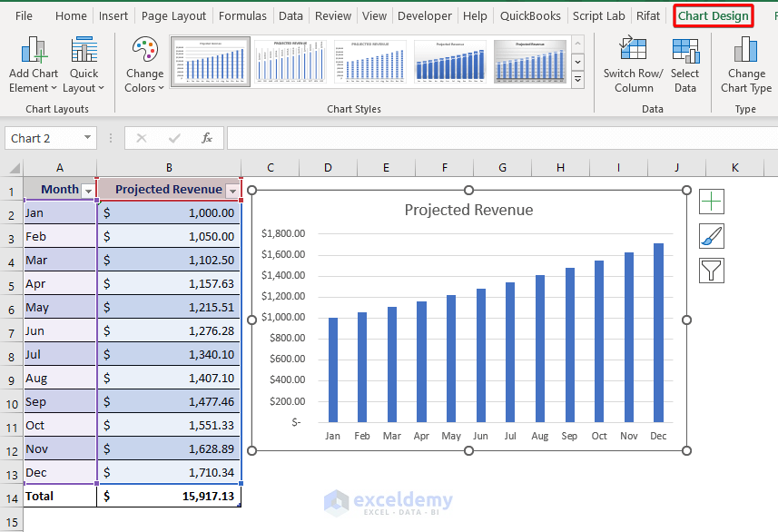
Task: Open Add Chart Element menu
Action: (x=34, y=65)
